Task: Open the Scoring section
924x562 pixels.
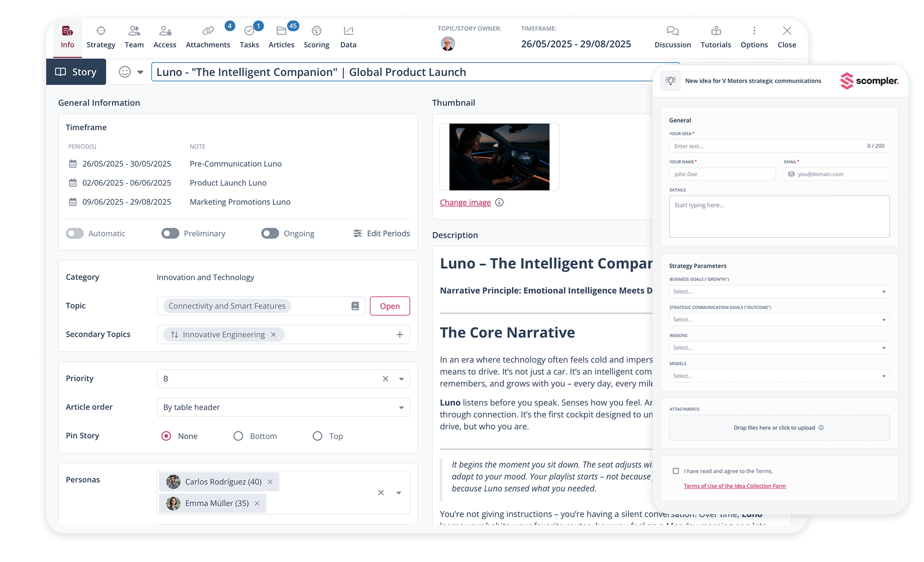Action: pos(316,36)
